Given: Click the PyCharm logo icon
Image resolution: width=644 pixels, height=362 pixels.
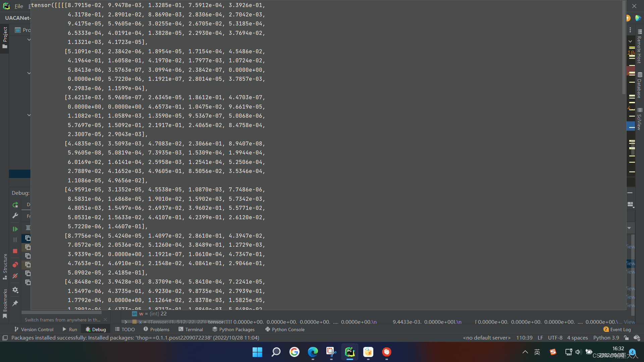Looking at the screenshot, I should [x=6, y=6].
